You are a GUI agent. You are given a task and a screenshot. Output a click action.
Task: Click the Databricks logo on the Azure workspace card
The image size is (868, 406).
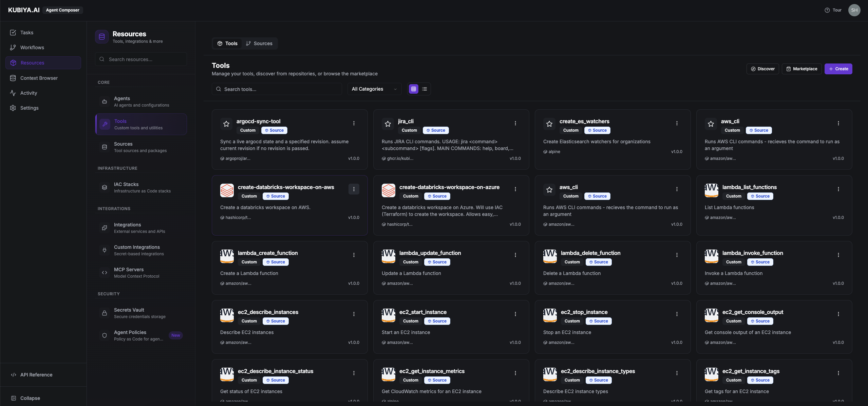[389, 190]
